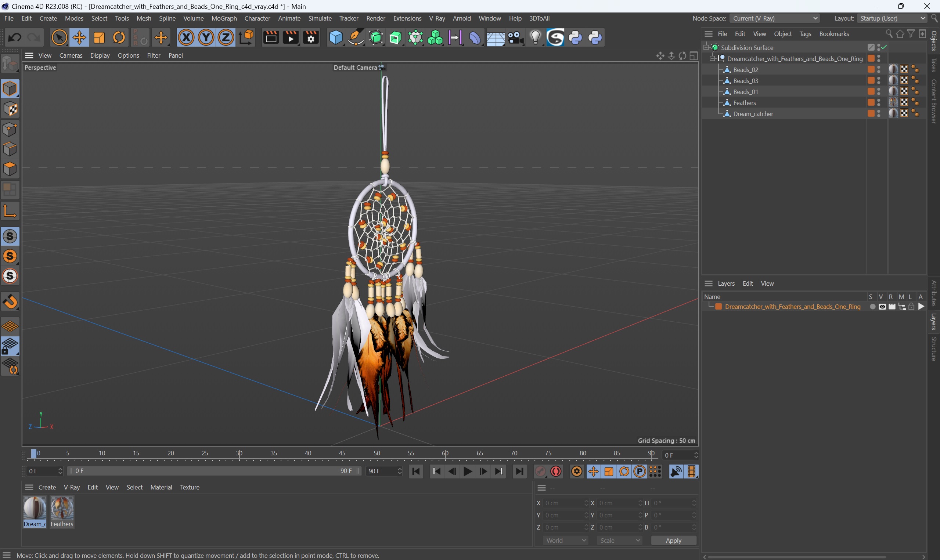Open the Deformer Bend icon
This screenshot has height=560, width=940.
point(475,38)
